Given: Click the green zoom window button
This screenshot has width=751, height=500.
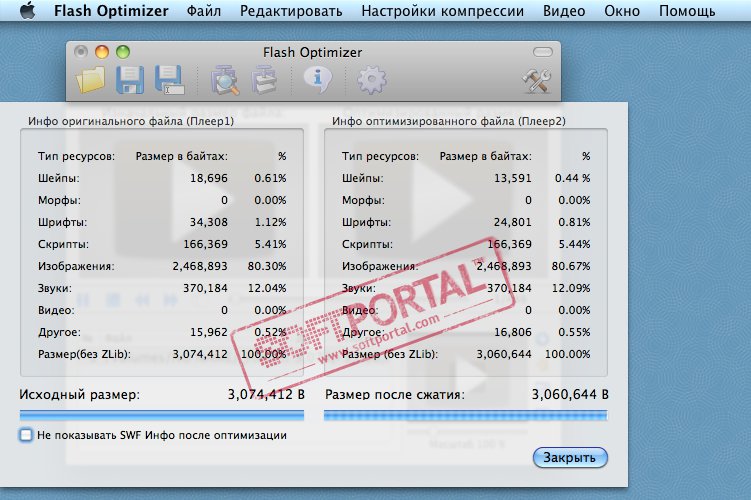Looking at the screenshot, I should (123, 52).
